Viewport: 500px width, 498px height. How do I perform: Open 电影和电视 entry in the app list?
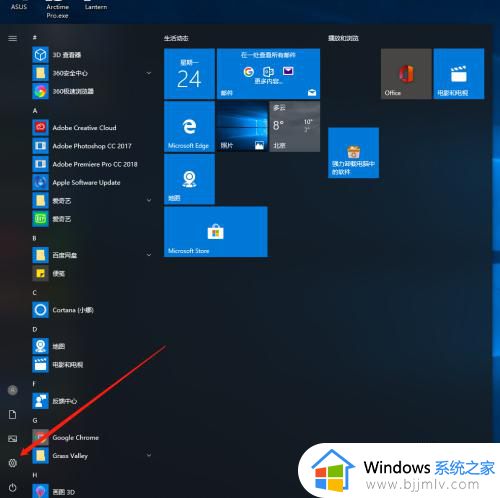92,365
